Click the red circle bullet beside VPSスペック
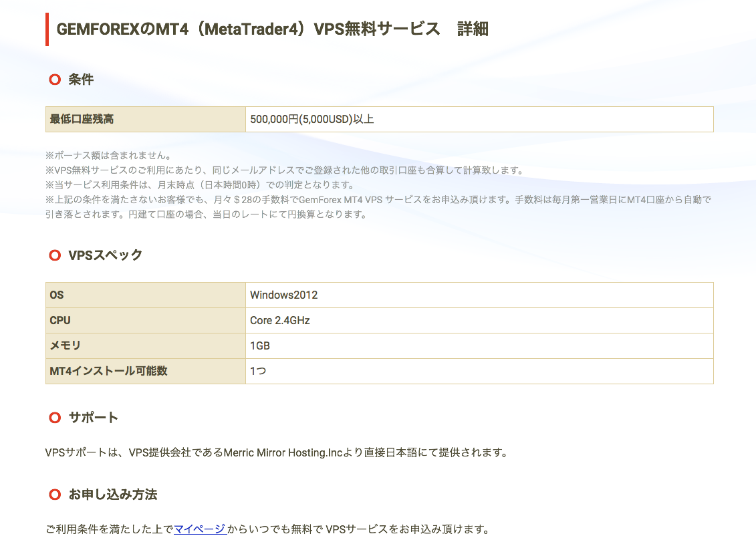 pyautogui.click(x=55, y=255)
